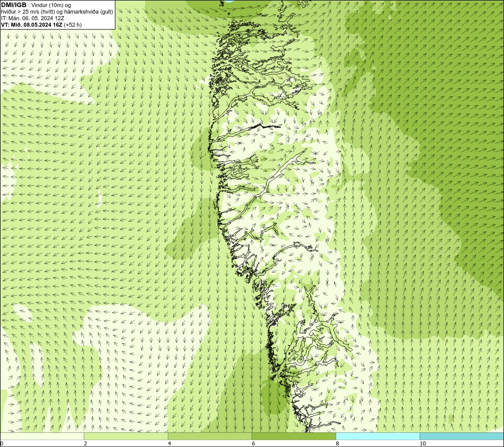Click the 'IT: Mán. 06. 05. 2024 12Z' text
Image resolution: width=504 pixels, height=447 pixels.
(33, 18)
